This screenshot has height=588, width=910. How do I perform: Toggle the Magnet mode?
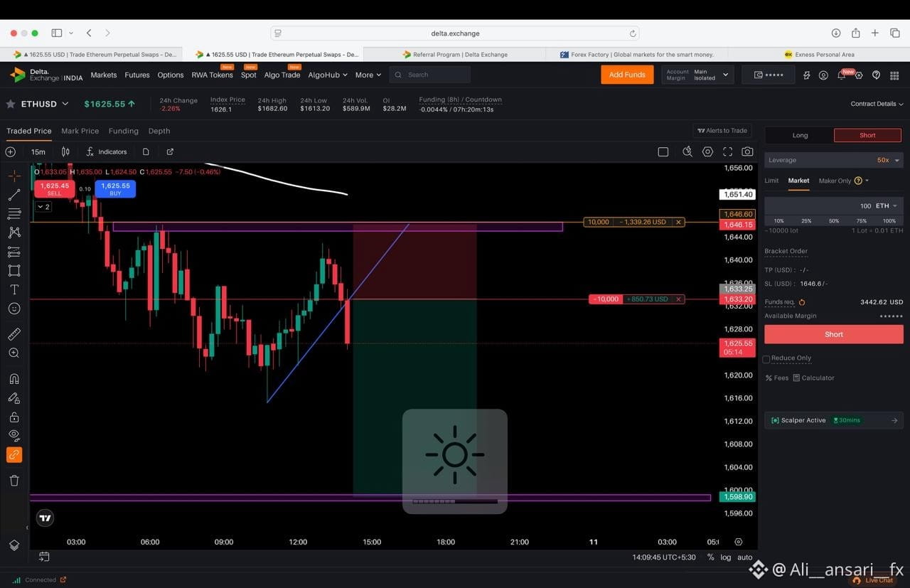[14, 379]
